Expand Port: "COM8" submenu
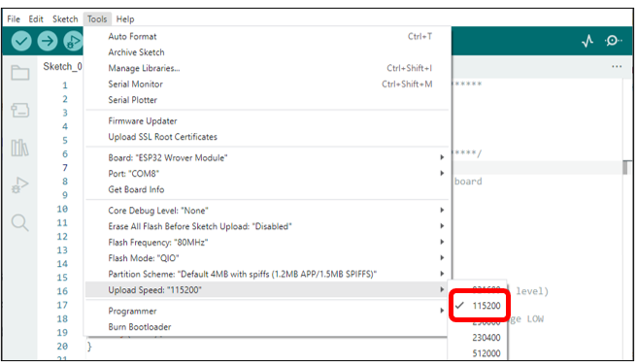Viewport: 637px width, 364px height. click(267, 174)
